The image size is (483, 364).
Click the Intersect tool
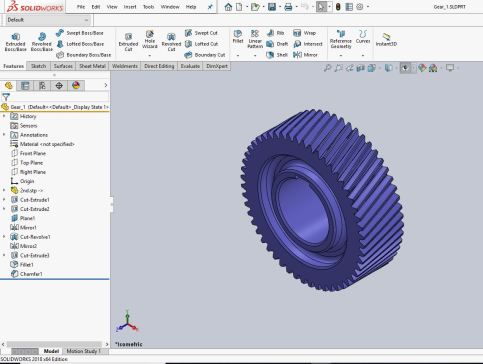(x=308, y=44)
